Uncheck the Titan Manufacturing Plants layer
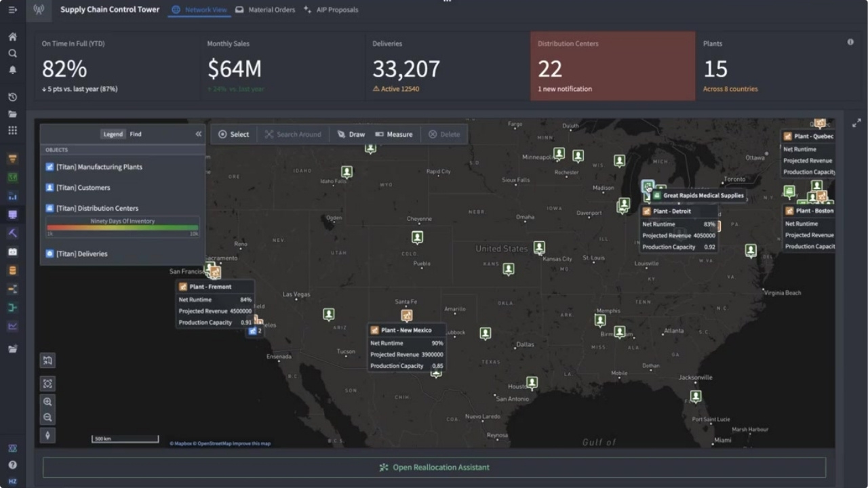 pos(48,167)
